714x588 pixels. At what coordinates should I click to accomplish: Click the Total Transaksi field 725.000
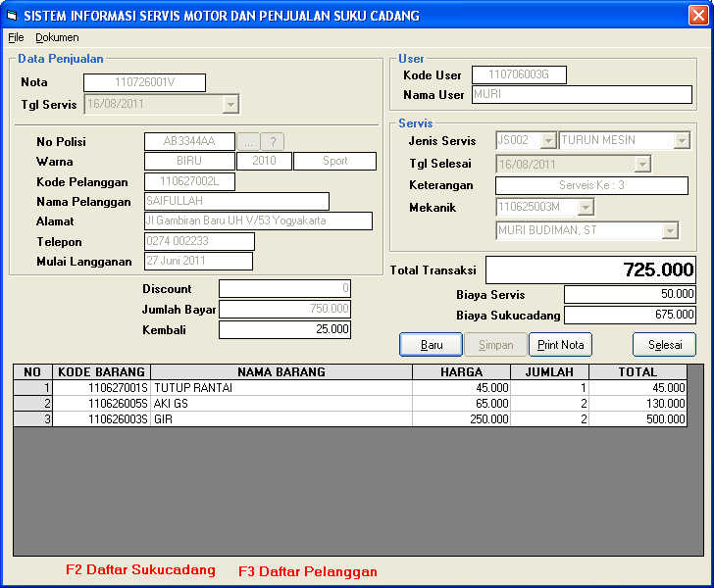tap(590, 269)
